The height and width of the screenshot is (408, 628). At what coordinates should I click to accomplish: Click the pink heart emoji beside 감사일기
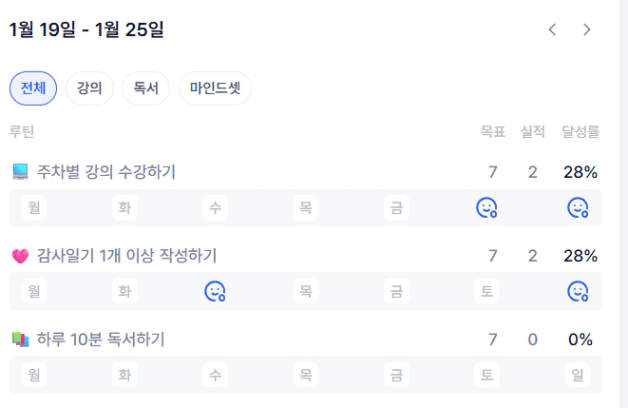click(21, 256)
